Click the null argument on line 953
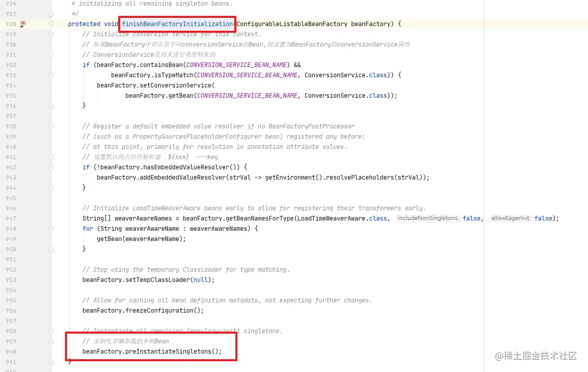Screen dimensions: 588x372 pos(200,280)
